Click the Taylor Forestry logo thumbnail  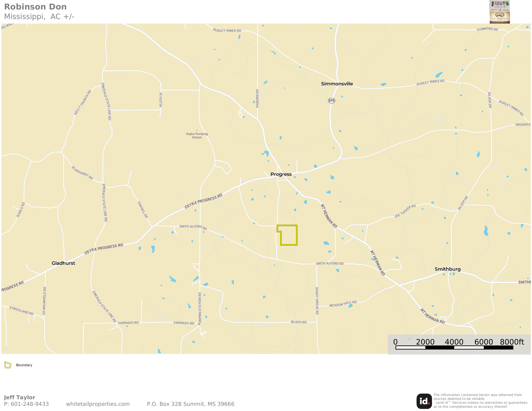point(500,12)
